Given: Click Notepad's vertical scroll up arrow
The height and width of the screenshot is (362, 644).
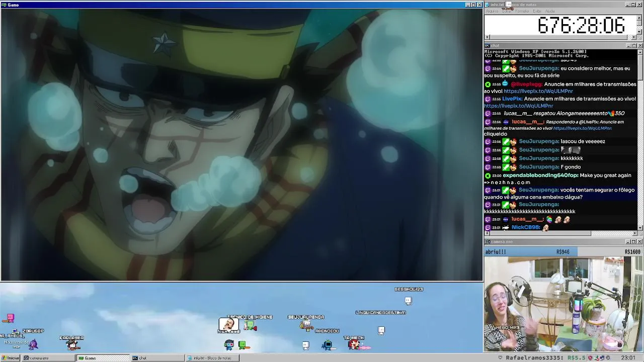Looking at the screenshot, I should click(640, 17).
